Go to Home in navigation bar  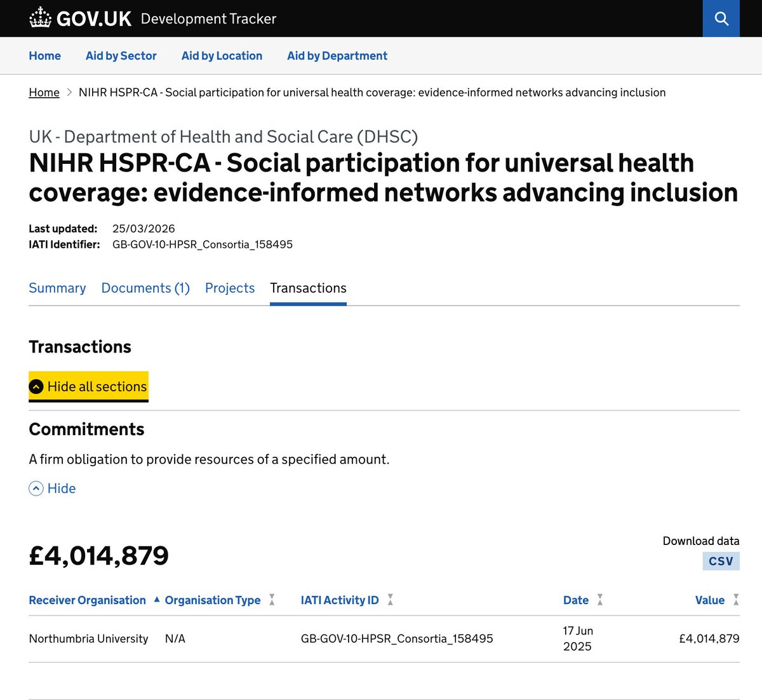[x=45, y=56]
